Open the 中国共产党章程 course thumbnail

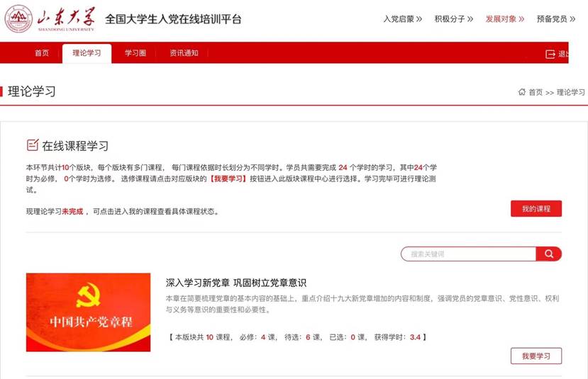pos(88,312)
